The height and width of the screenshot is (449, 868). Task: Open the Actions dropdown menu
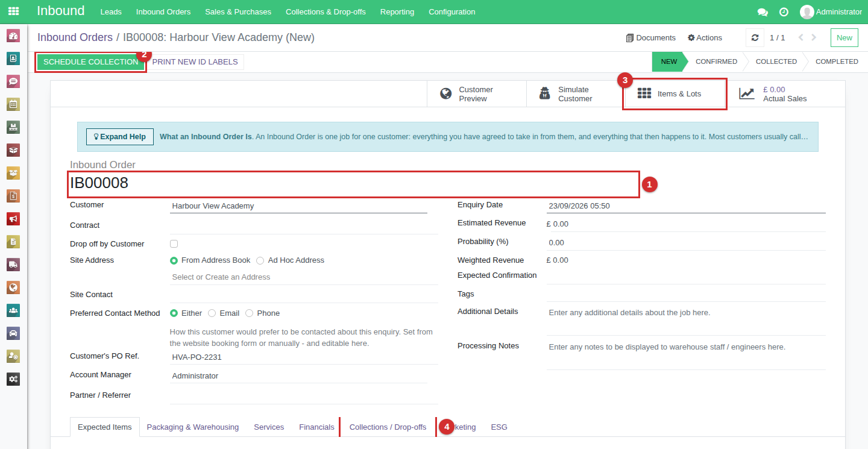pyautogui.click(x=705, y=37)
